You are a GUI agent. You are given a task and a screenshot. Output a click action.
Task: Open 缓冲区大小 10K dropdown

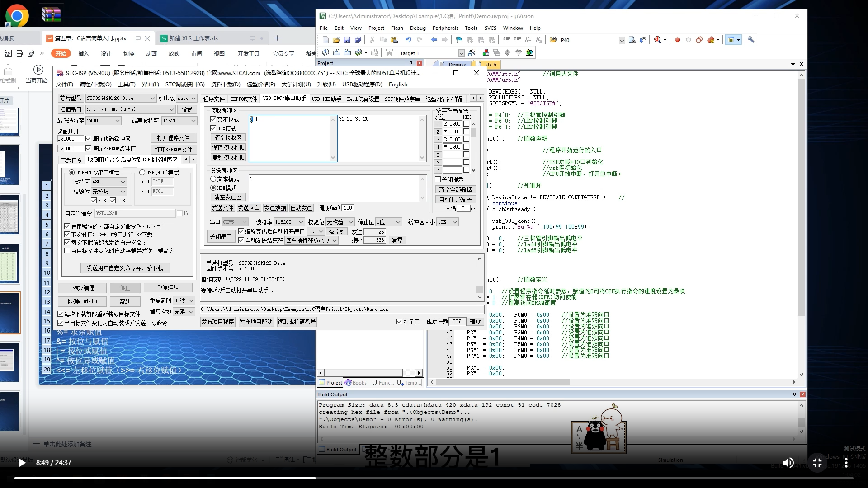point(448,222)
